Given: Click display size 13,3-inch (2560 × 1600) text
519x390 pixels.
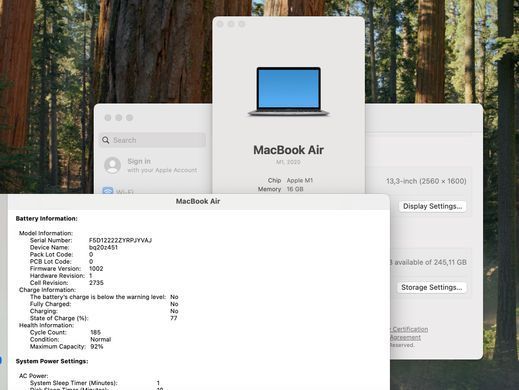Looking at the screenshot, I should pos(426,181).
